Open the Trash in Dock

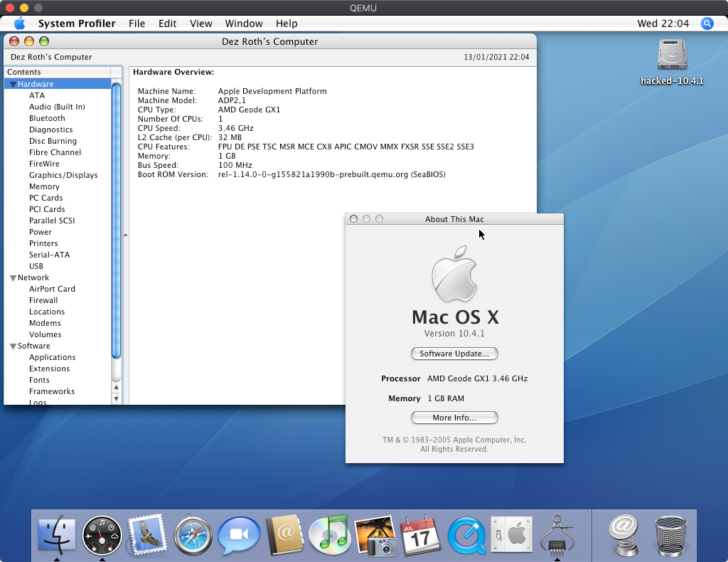pos(671,536)
